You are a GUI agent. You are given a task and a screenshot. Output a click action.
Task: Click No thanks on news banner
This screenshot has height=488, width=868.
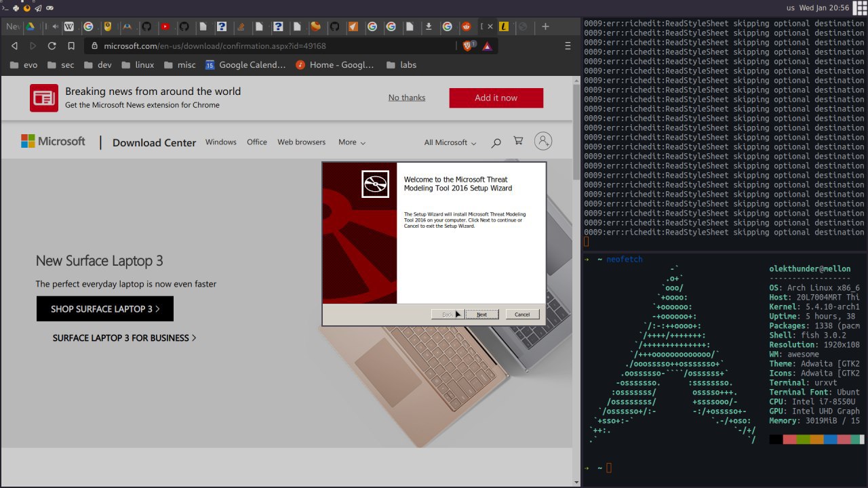[407, 98]
